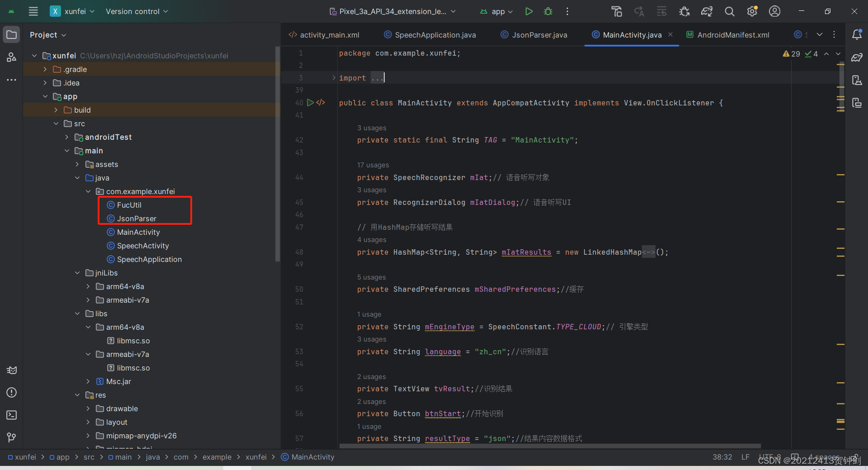This screenshot has width=868, height=470.
Task: Switch to AndroidManifest.xml tab
Action: pos(728,35)
